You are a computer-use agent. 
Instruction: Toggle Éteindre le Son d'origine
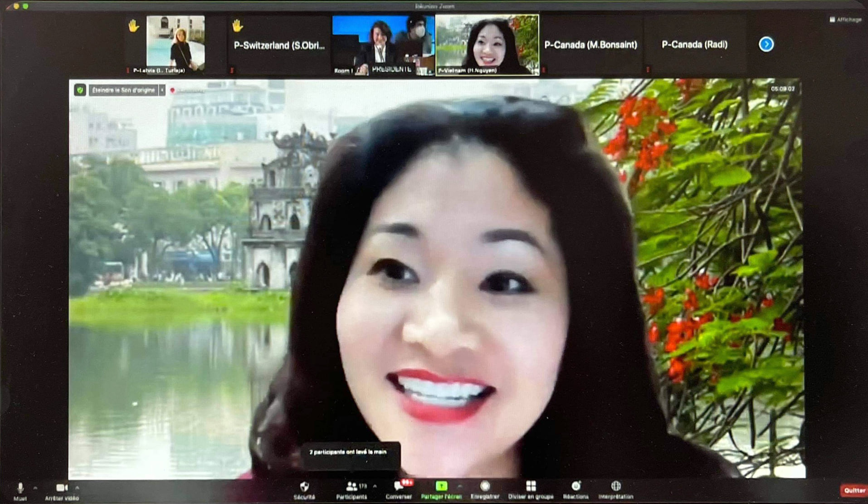123,90
